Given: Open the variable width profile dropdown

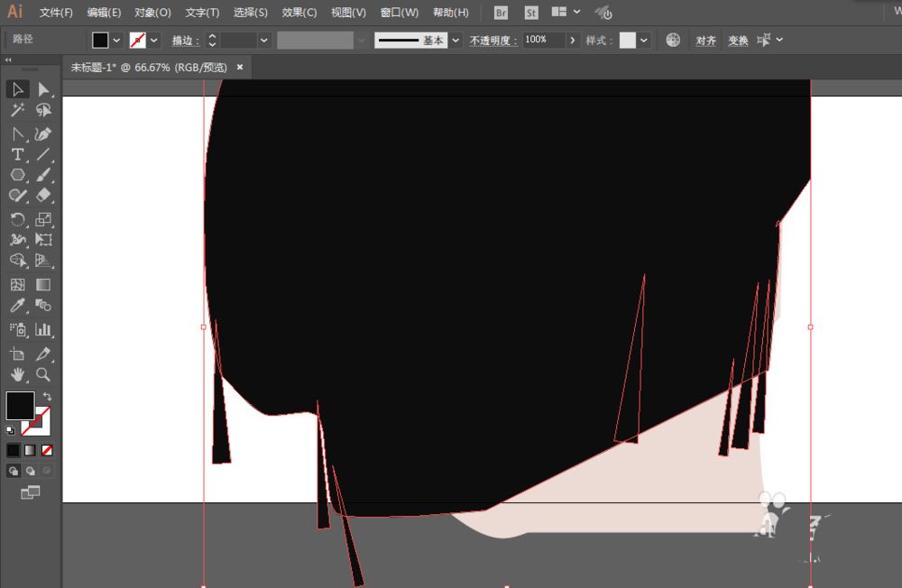Looking at the screenshot, I should tap(362, 40).
